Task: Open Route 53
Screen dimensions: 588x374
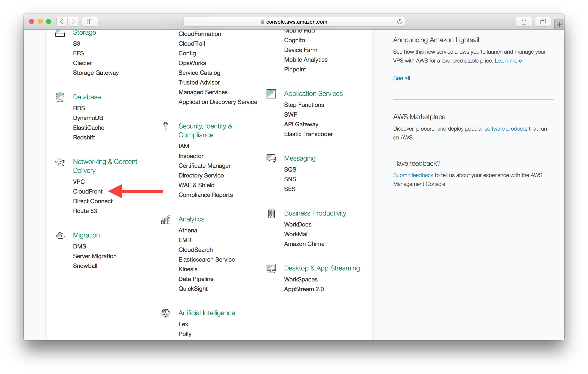Action: pyautogui.click(x=85, y=211)
